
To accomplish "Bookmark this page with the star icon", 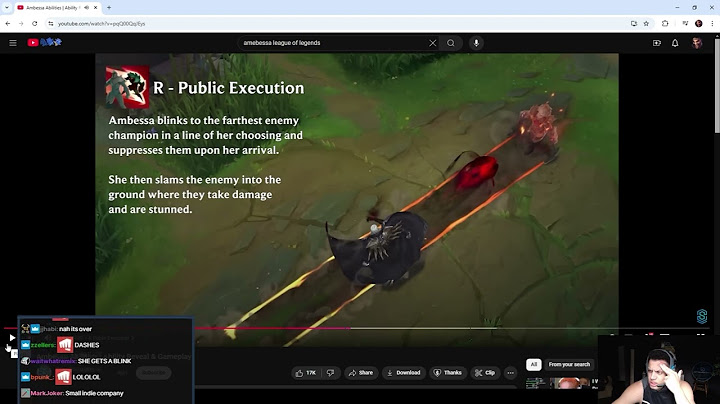I will pos(646,23).
